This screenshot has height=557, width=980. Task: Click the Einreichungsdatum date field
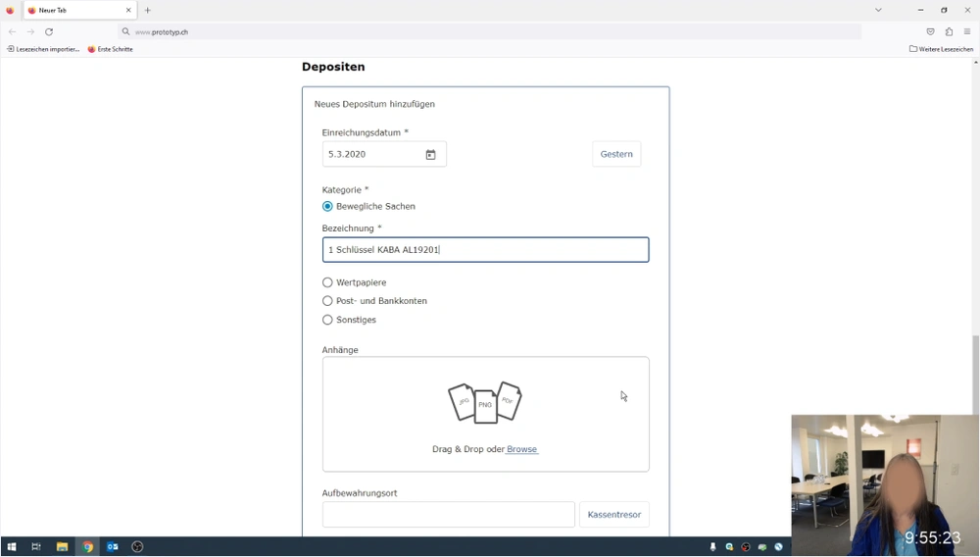point(384,154)
